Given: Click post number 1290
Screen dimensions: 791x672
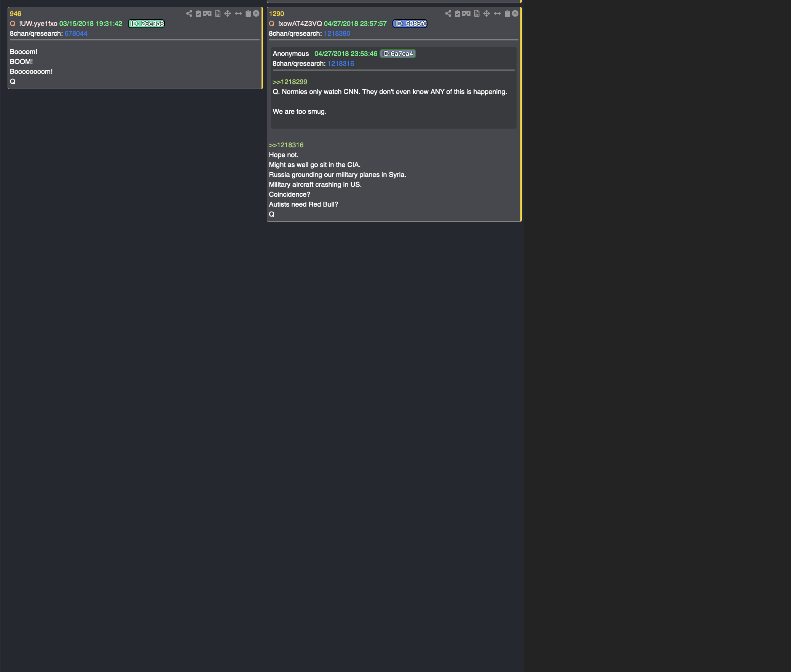Looking at the screenshot, I should [277, 14].
